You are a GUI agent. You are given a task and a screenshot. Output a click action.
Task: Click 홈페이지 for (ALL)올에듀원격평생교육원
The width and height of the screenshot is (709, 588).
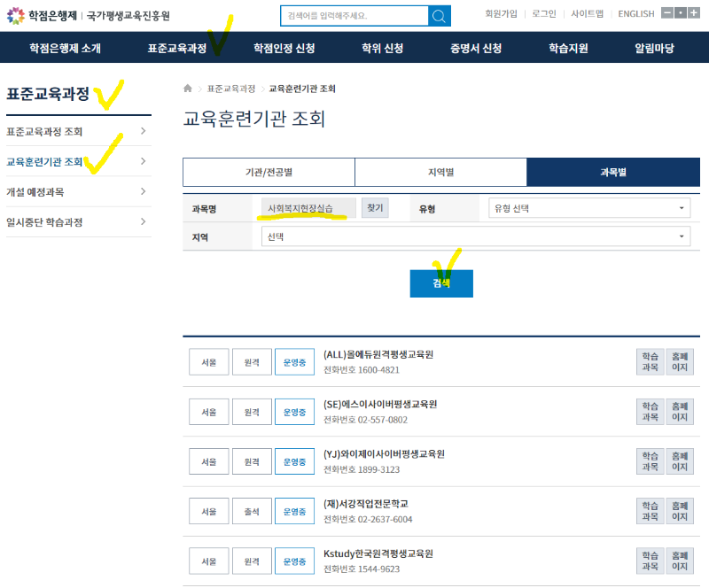click(x=679, y=361)
